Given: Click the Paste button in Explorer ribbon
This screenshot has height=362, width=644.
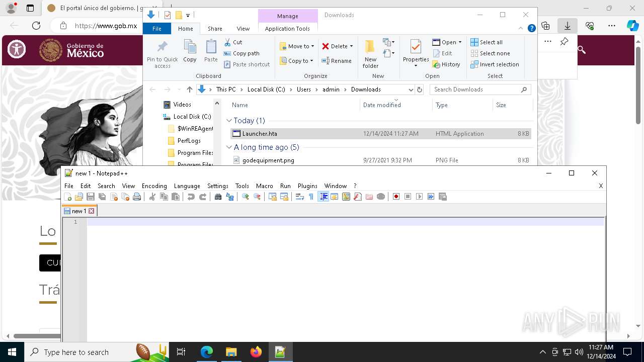Looking at the screenshot, I should [x=211, y=51].
